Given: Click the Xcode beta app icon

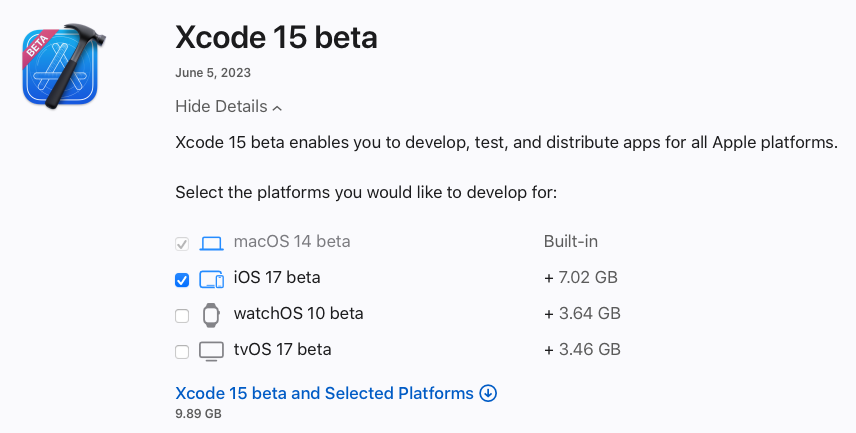Looking at the screenshot, I should click(x=60, y=67).
